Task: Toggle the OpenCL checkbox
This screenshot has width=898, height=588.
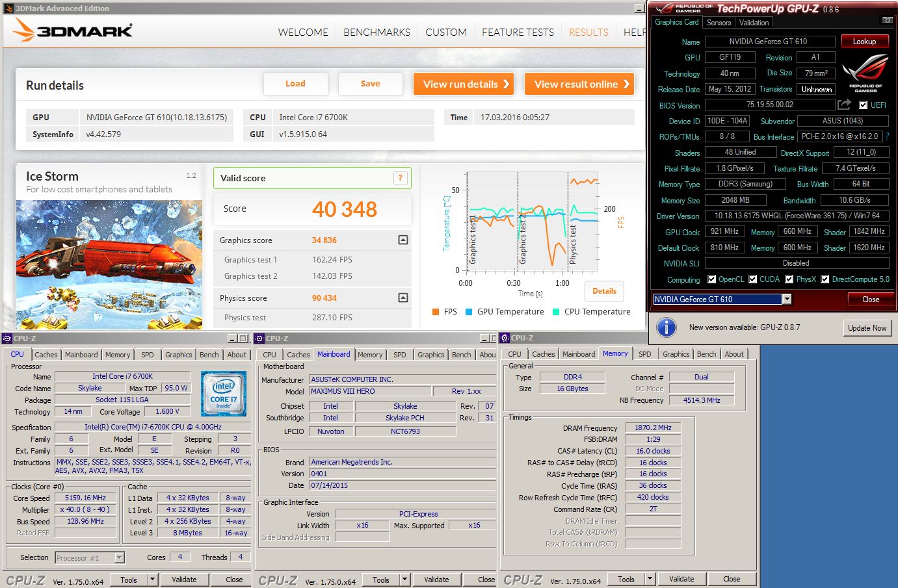Action: coord(712,279)
